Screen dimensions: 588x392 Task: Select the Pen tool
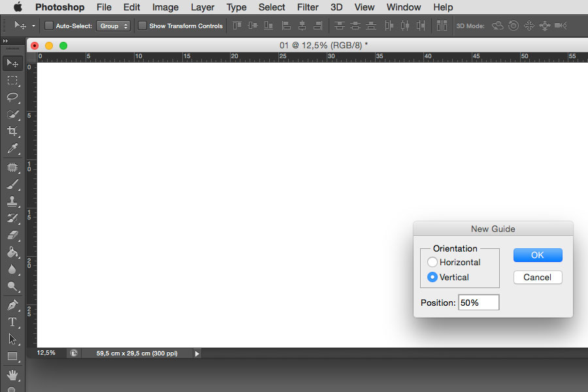pos(12,305)
